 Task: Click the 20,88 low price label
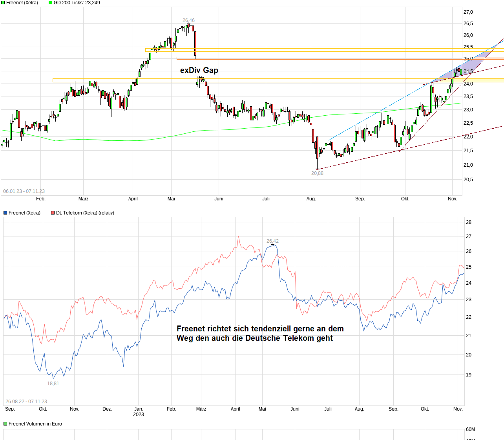pos(317,173)
